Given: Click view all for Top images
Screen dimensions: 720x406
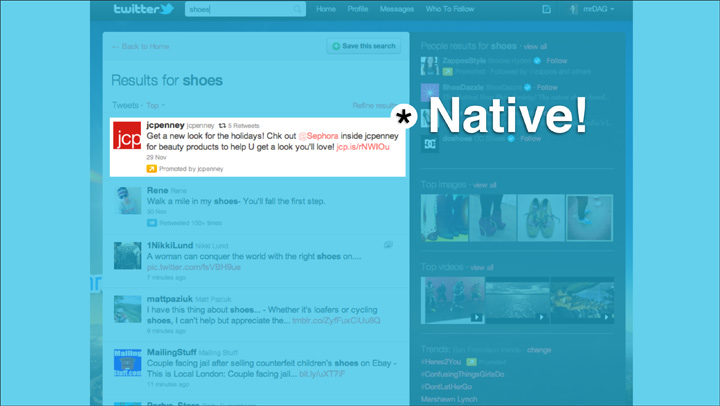Looking at the screenshot, I should coord(484,185).
